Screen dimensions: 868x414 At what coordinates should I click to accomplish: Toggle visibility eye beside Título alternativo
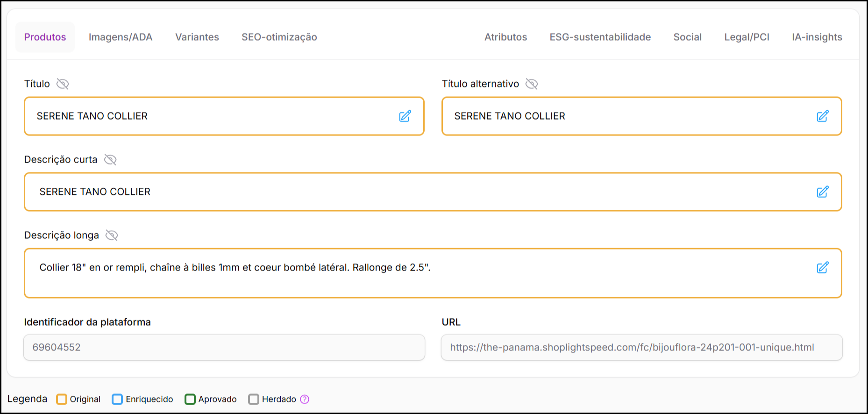tap(532, 84)
